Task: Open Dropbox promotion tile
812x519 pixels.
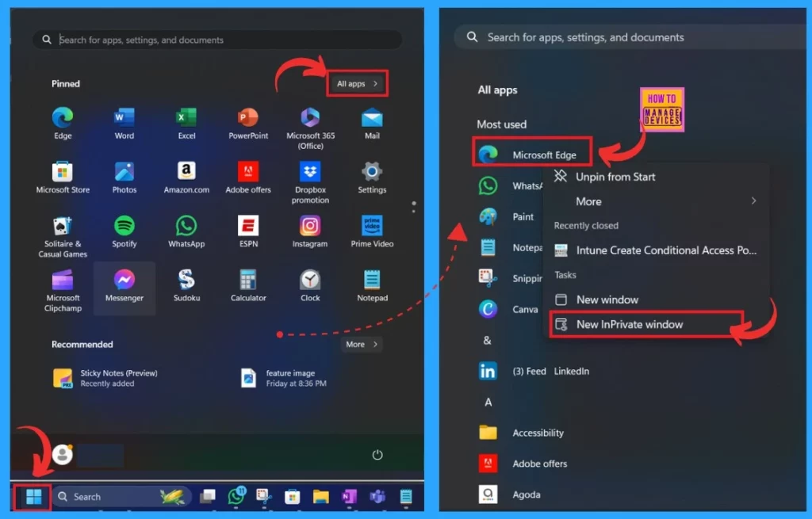Action: point(310,182)
